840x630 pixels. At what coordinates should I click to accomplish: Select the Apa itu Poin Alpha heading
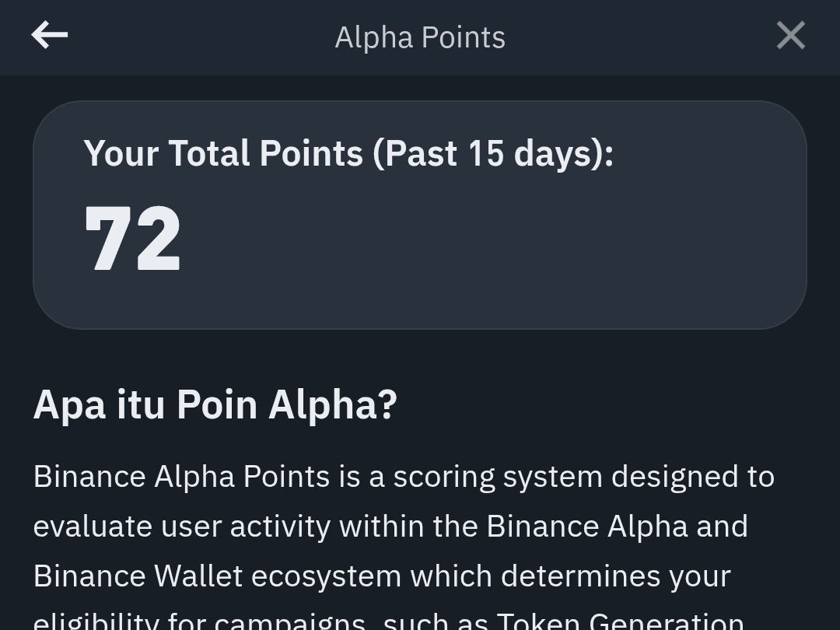coord(215,404)
